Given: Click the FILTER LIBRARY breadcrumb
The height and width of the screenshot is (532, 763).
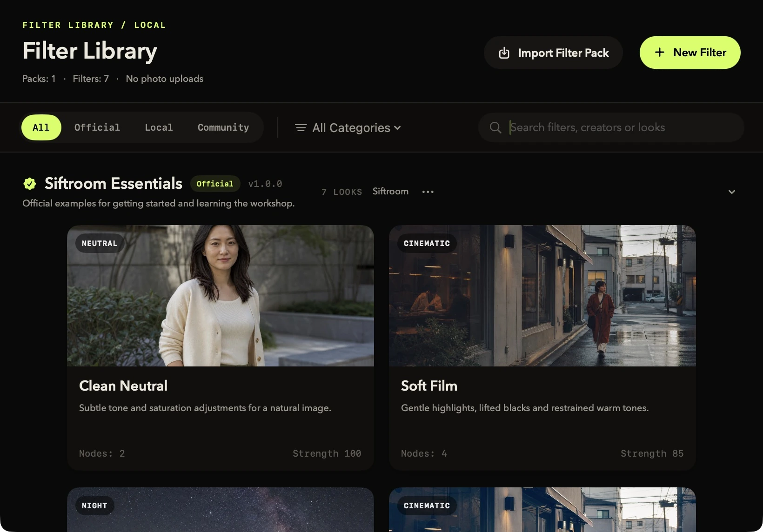Looking at the screenshot, I should tap(68, 25).
